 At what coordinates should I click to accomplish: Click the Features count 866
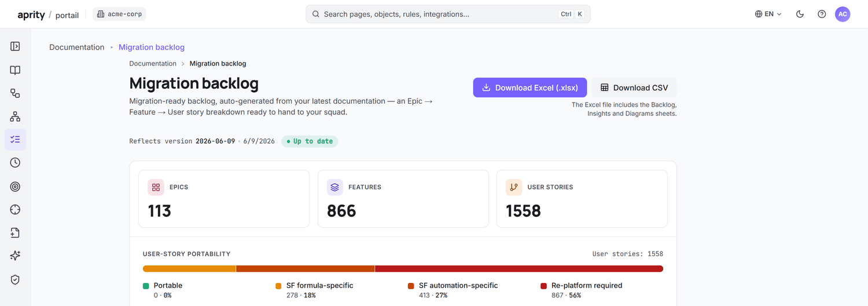tap(341, 211)
